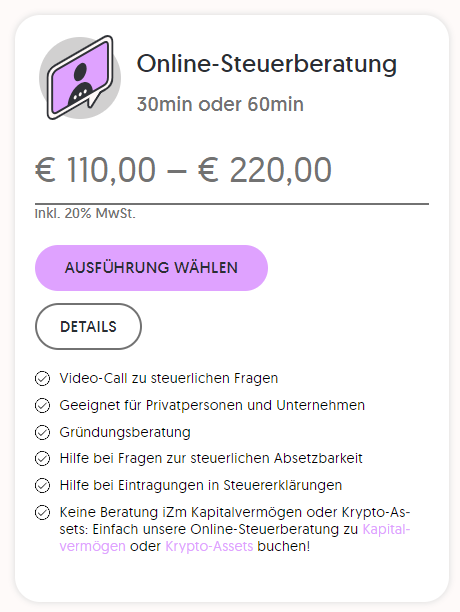Click checkmark icon beside Eintragungen in Steuererklärungen
Viewport: 460px width, 612px height.
(x=43, y=486)
